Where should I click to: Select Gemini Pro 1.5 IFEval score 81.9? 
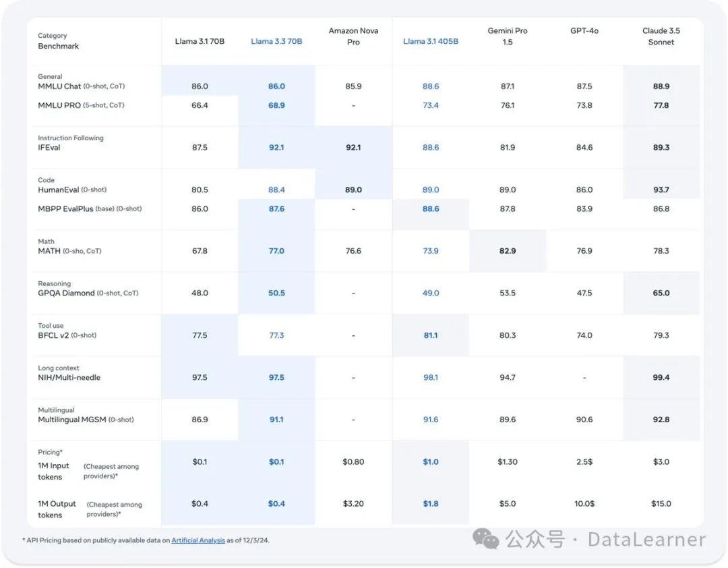point(508,148)
